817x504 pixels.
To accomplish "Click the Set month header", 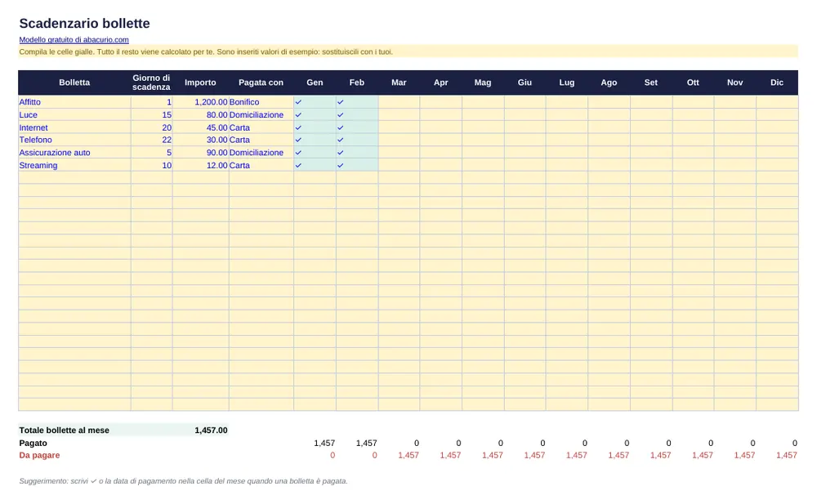I will 651,83.
